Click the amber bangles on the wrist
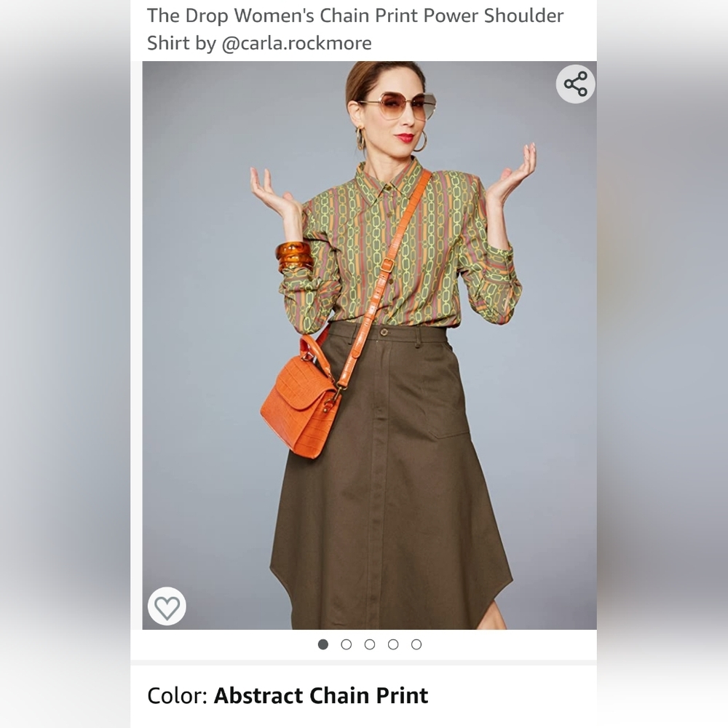728x728 pixels. coord(293,256)
